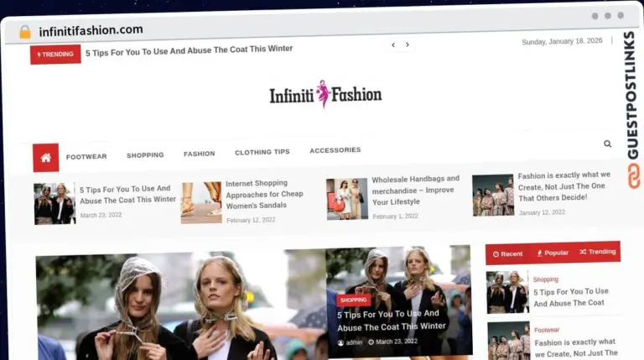Screen dimensions: 644x360
Task: Click the padlock icon in address bar
Action: tap(25, 32)
